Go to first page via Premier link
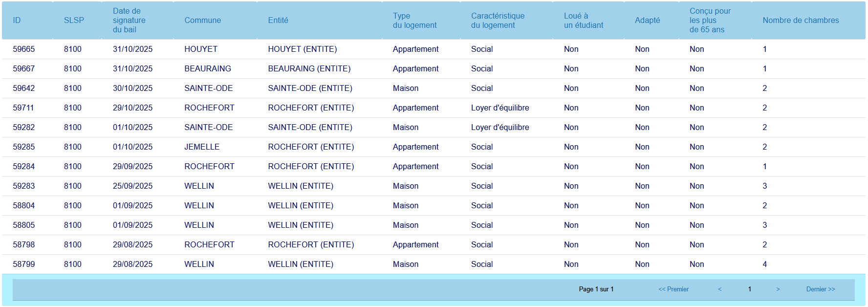 [x=673, y=289]
